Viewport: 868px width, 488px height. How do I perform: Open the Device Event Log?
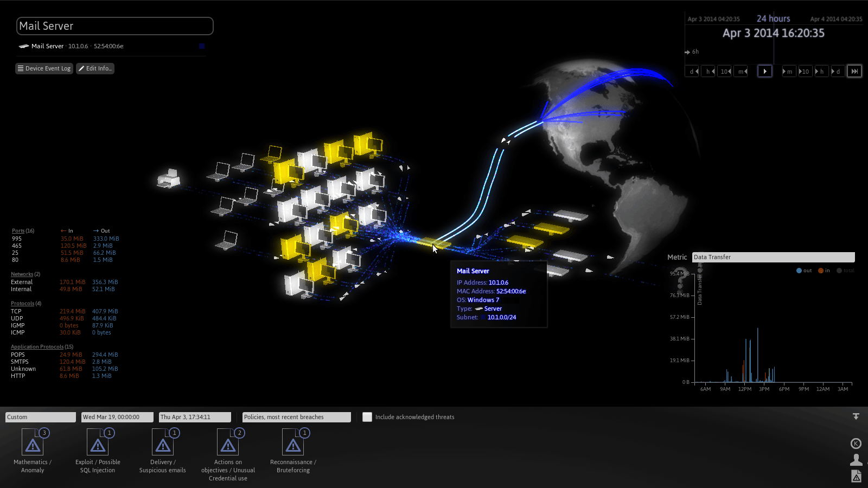click(44, 68)
